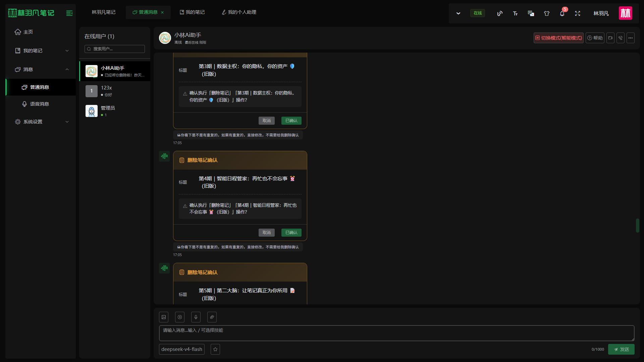This screenshot has height=362, width=644.
Task: Start a video call with the camera icon
Action: (x=610, y=38)
